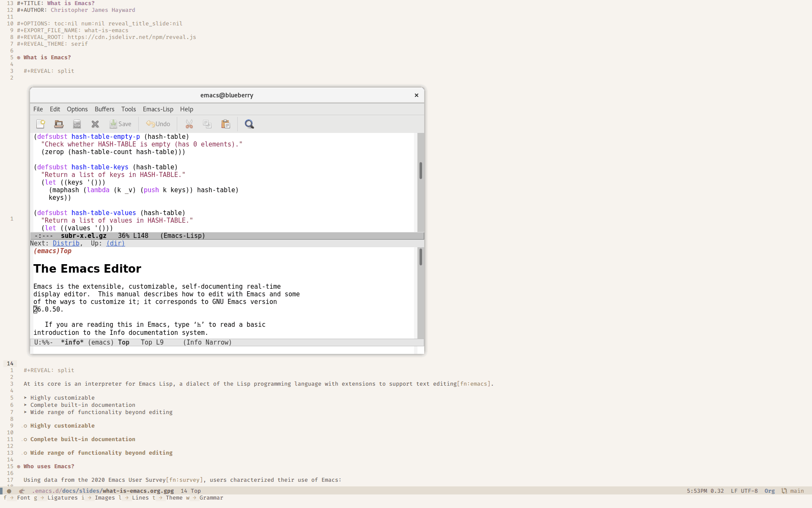Click the fn:emacs footnote link
812x508 pixels.
[x=474, y=384]
